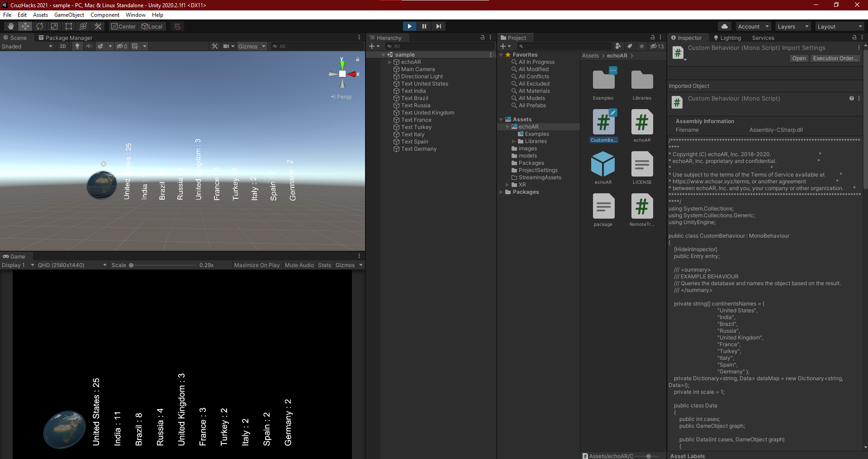Toggle Game view Gizmos button
868x459 pixels.
[x=345, y=265]
